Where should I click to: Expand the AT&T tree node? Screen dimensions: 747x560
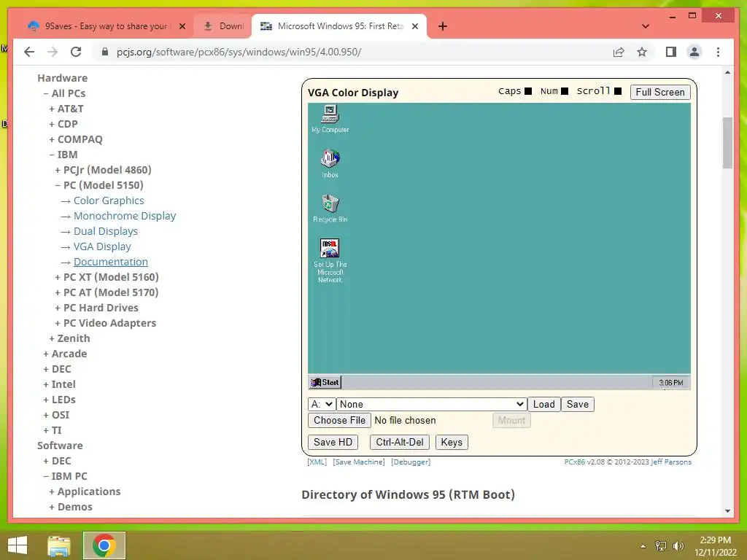point(66,109)
